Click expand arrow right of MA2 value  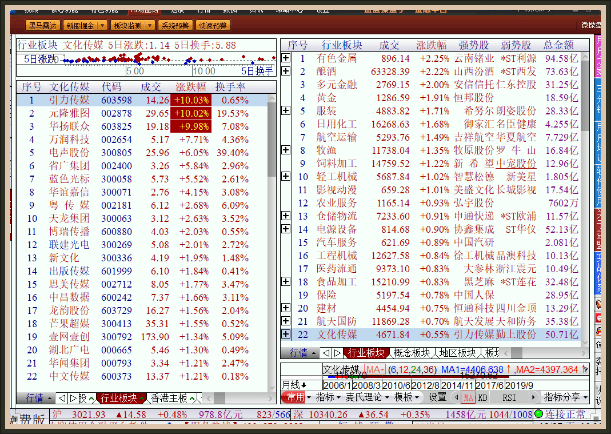[585, 369]
